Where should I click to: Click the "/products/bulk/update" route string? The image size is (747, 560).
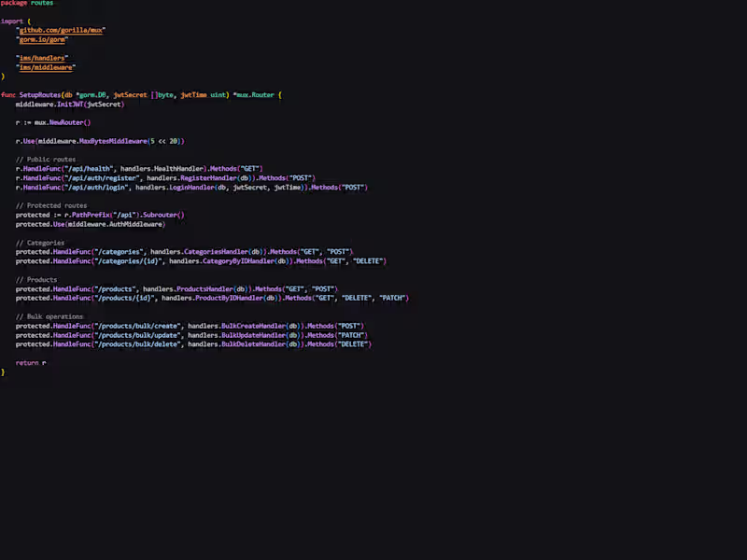click(137, 335)
